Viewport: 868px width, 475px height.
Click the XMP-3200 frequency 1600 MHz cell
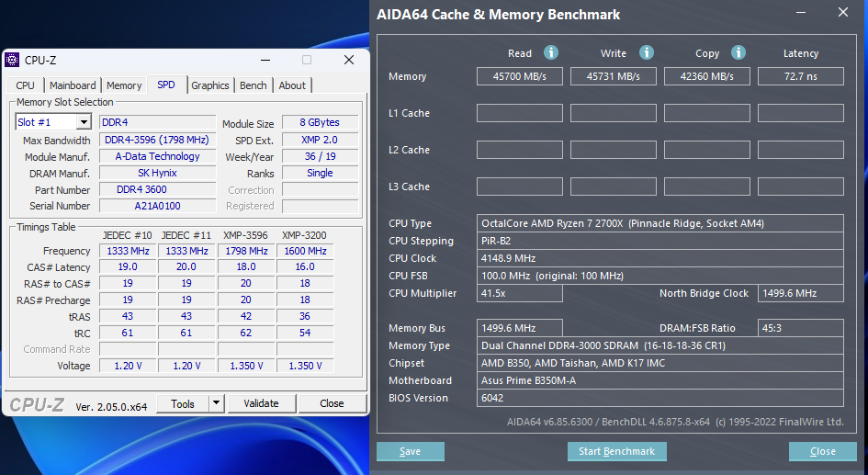click(305, 251)
